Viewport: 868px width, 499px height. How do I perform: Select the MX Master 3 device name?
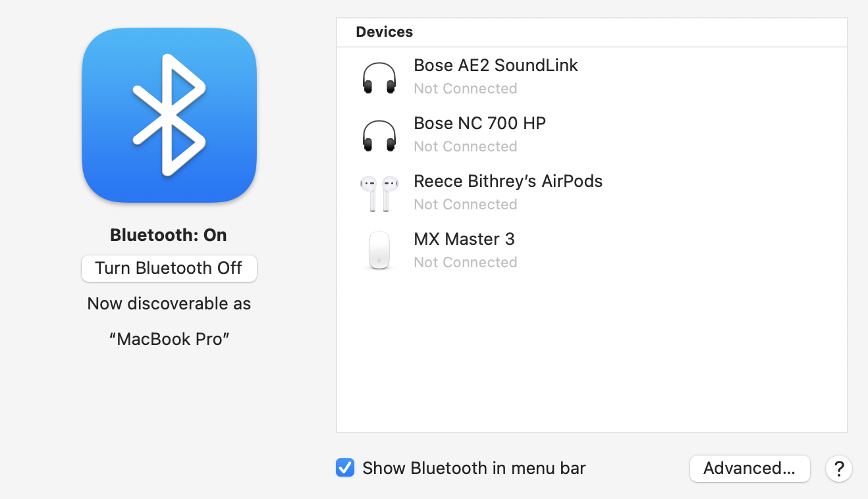(x=464, y=239)
